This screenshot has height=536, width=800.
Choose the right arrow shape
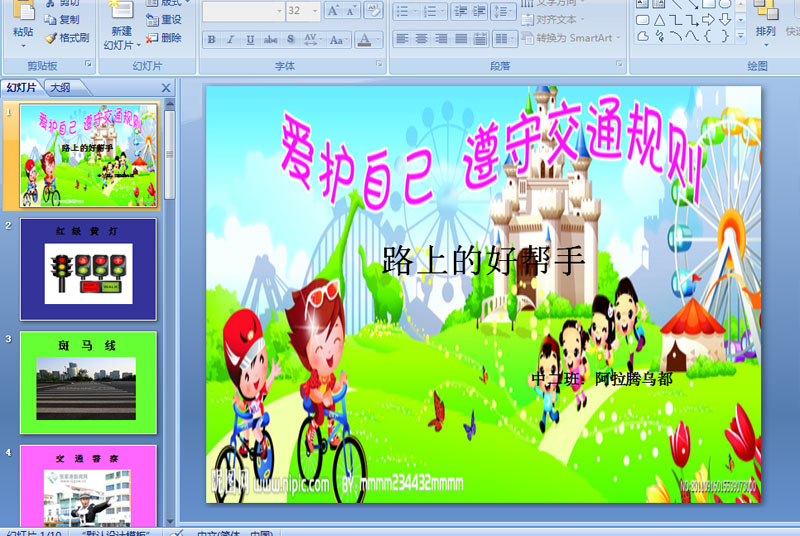(708, 20)
